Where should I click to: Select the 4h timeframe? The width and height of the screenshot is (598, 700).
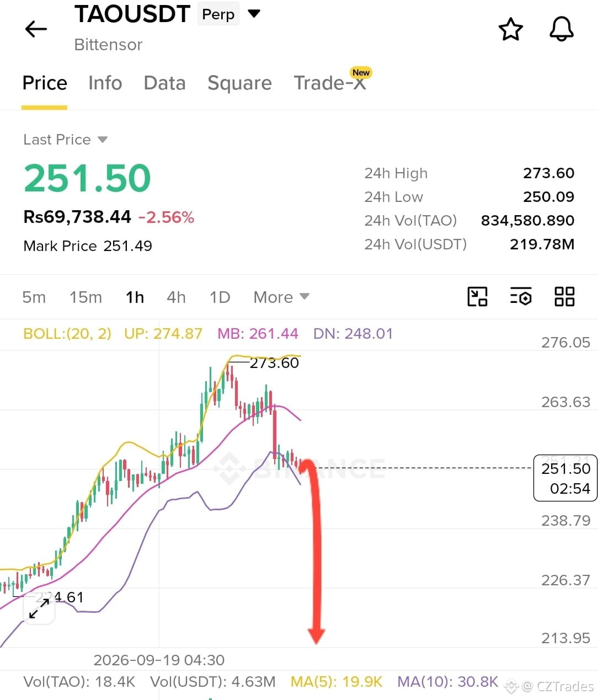point(177,297)
